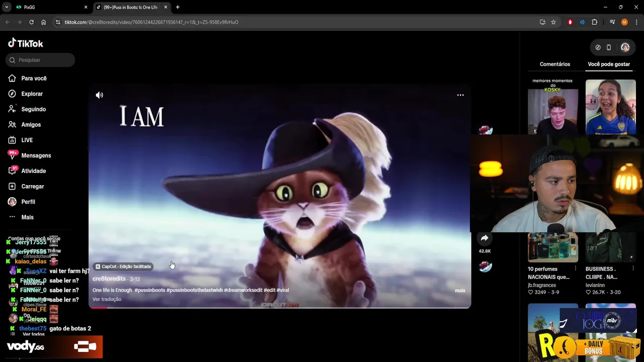Open the video three-dot options menu
This screenshot has height=362, width=644.
pos(460,95)
